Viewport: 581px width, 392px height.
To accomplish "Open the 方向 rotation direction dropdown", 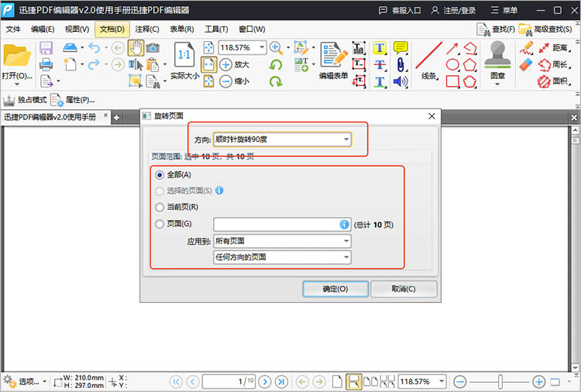I will [x=282, y=139].
